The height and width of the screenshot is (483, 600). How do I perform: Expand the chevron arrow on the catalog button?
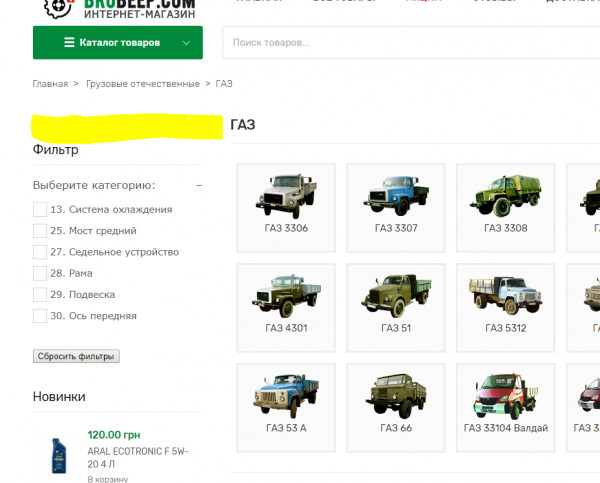186,43
